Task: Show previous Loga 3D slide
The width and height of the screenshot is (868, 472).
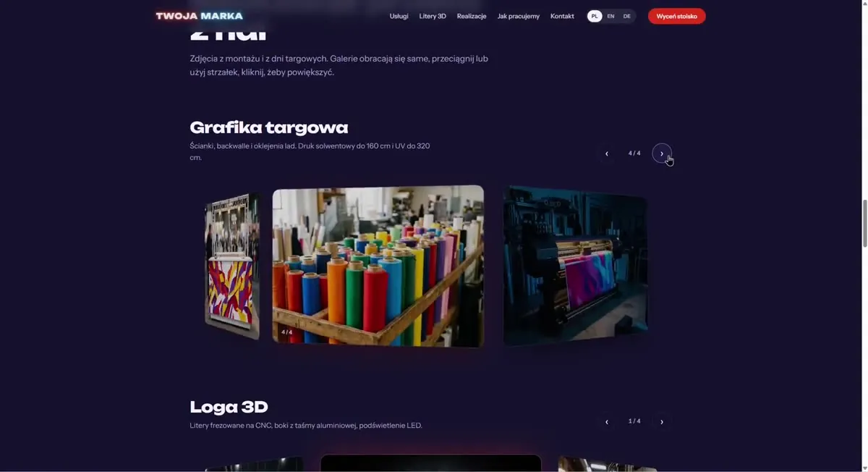Action: coord(607,421)
